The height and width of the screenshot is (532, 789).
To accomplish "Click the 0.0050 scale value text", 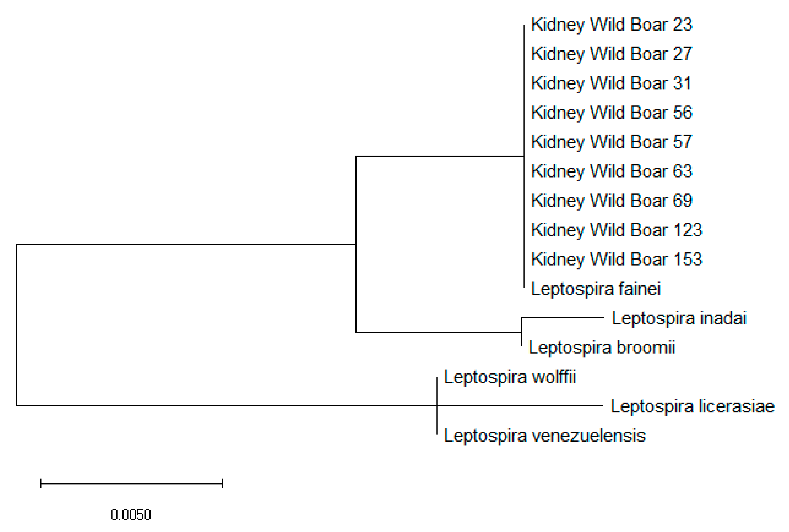I will tap(131, 515).
